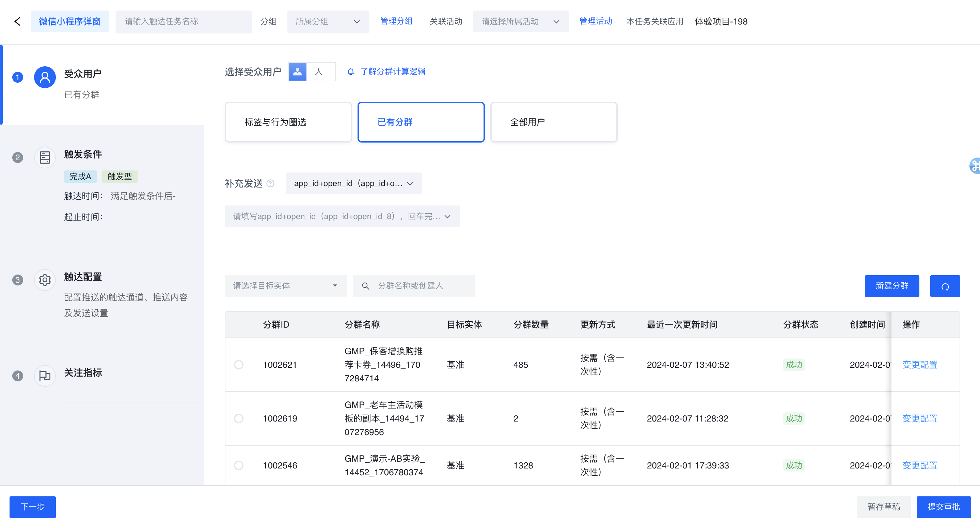Open the 所属分组 dropdown
The width and height of the screenshot is (980, 528).
point(328,22)
